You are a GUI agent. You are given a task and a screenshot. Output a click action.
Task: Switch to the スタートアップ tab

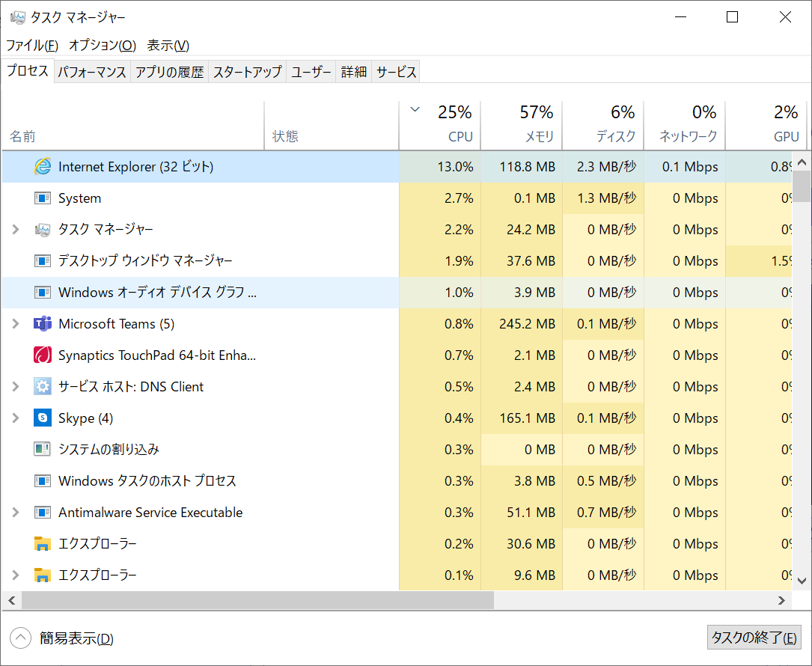pos(248,72)
